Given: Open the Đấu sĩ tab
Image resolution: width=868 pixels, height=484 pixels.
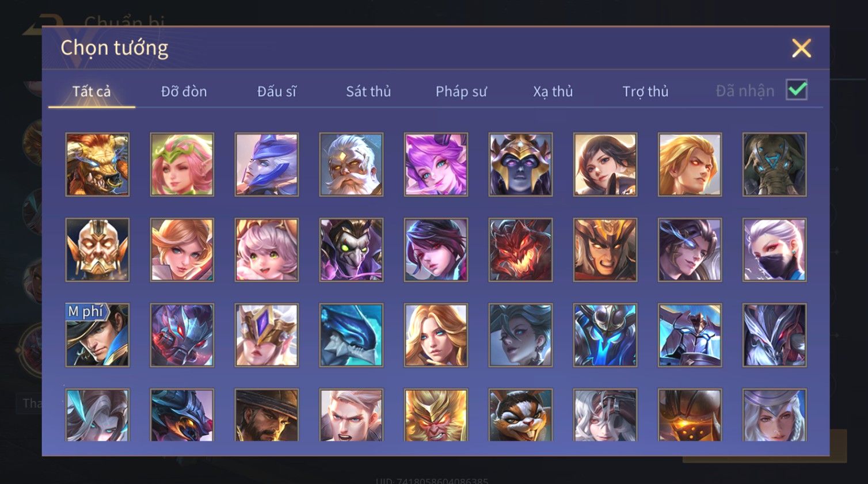Looking at the screenshot, I should tap(277, 92).
